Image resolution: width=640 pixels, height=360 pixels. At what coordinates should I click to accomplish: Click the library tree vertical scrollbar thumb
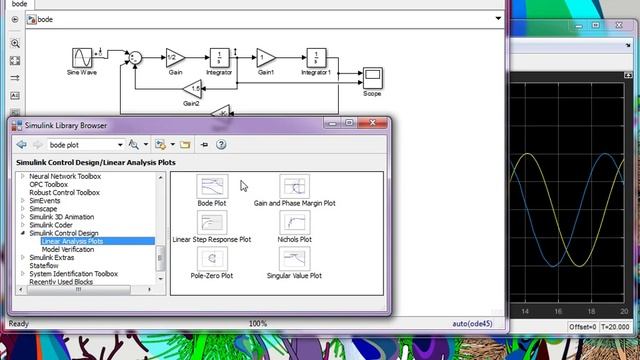160,258
